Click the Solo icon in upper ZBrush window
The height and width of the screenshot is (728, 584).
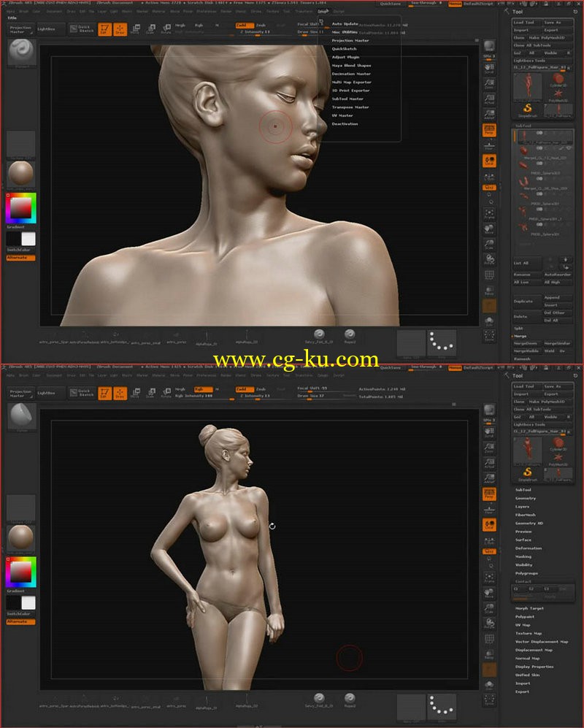point(489,321)
